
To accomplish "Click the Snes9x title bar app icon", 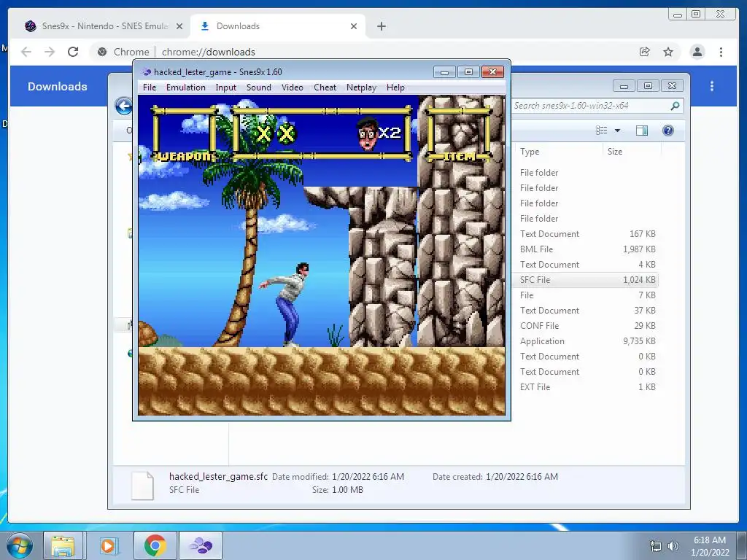I will [146, 72].
